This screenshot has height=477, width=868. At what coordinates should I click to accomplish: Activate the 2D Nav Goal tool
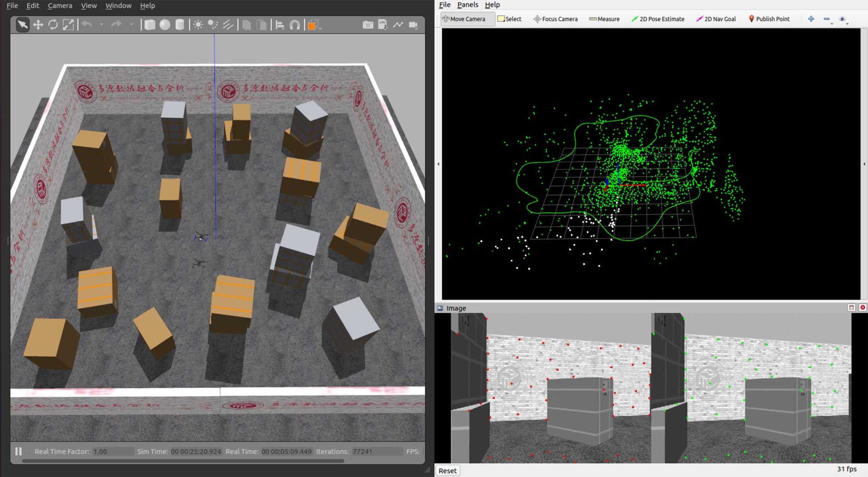716,19
